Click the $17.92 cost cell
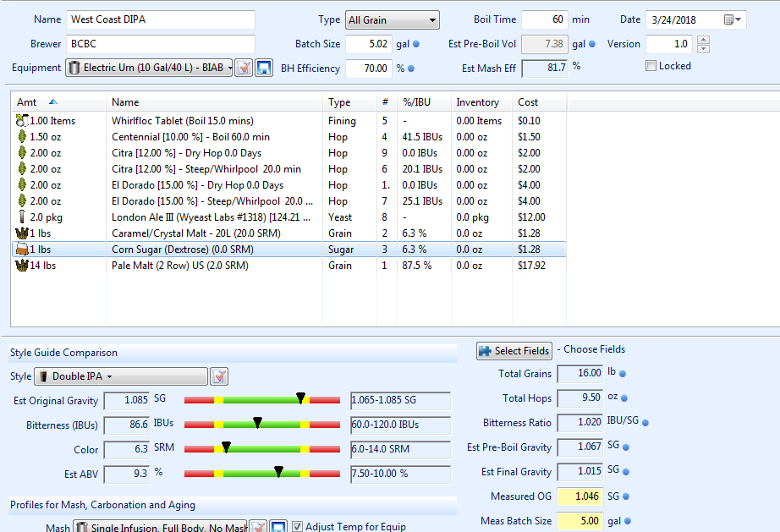The width and height of the screenshot is (780, 532). click(531, 266)
